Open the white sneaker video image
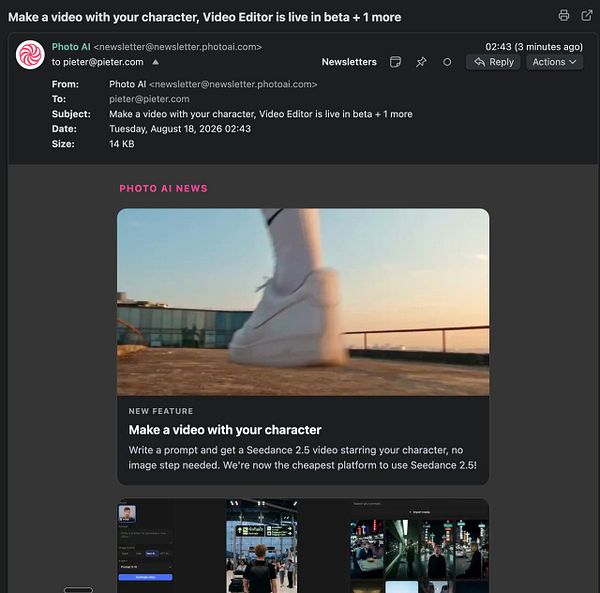The image size is (600, 593). (x=303, y=302)
